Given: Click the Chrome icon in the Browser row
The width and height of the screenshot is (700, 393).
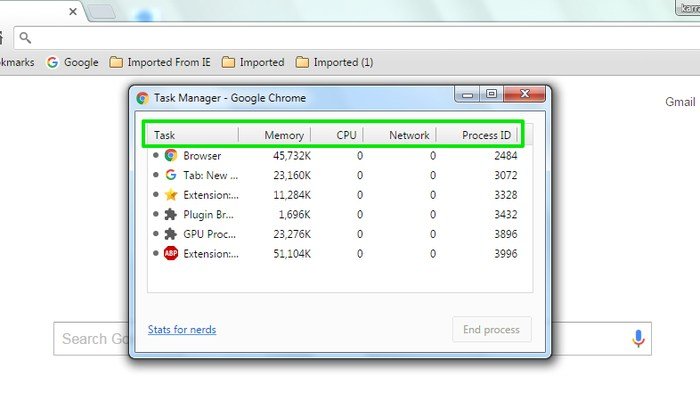Looking at the screenshot, I should coord(171,155).
